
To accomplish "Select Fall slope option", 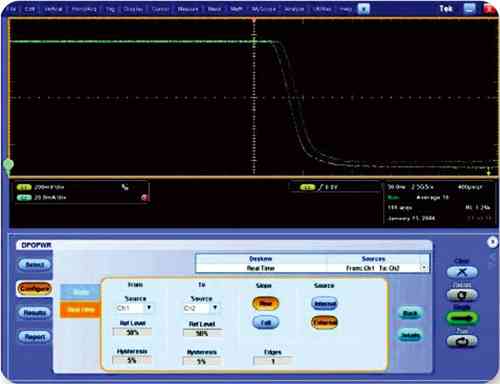I will (266, 322).
